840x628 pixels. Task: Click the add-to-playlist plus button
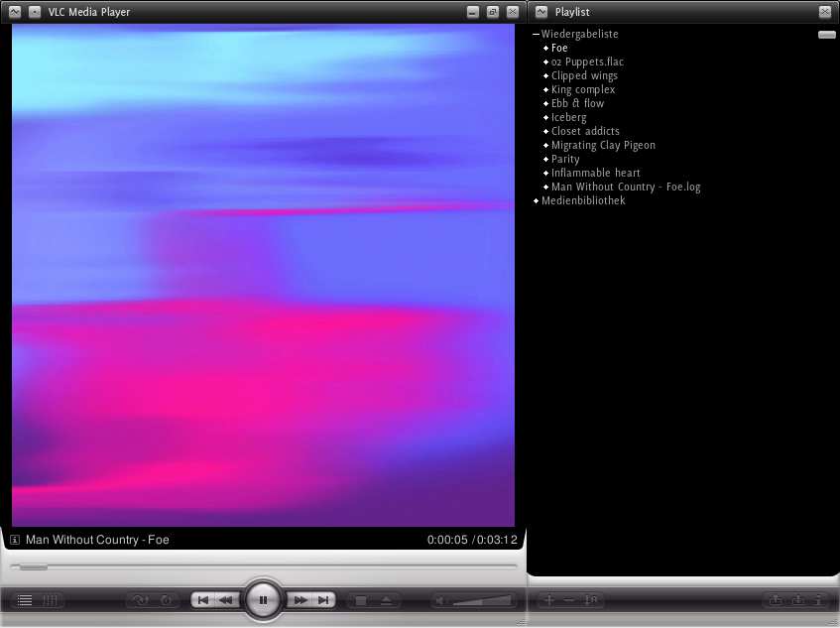coord(549,600)
